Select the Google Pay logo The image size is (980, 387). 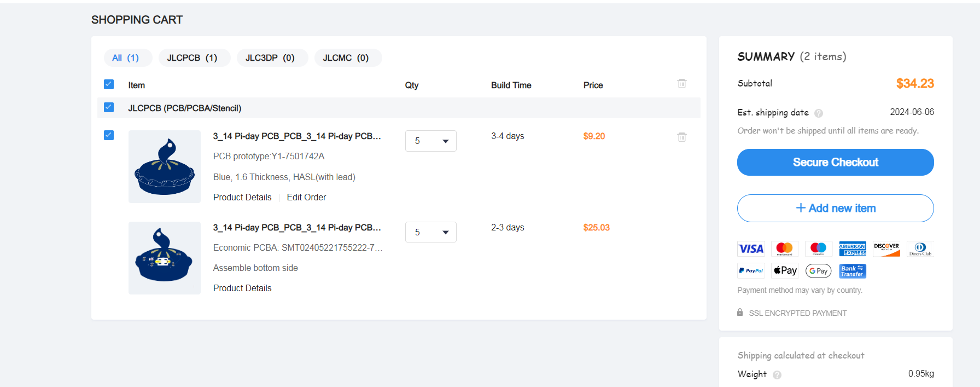tap(819, 271)
